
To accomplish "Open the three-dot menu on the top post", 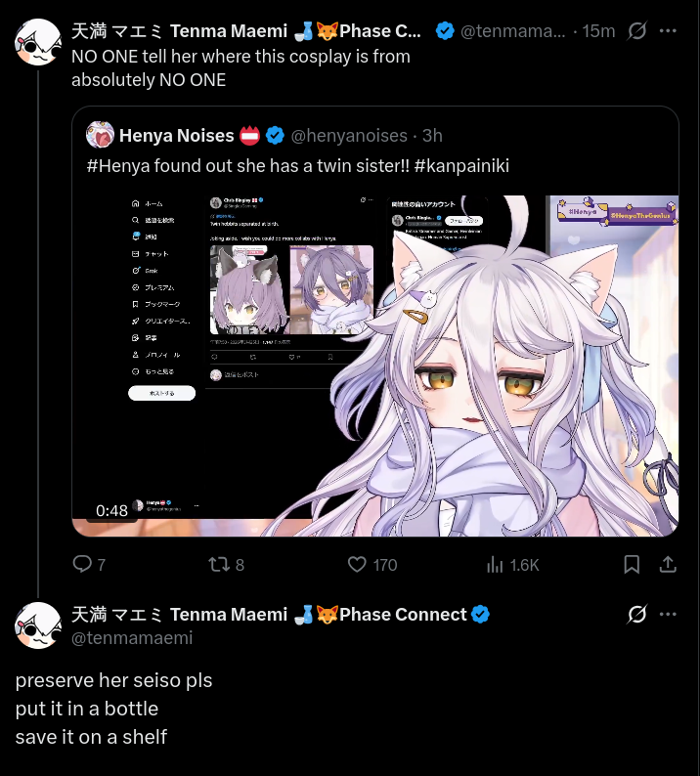I will point(668,30).
